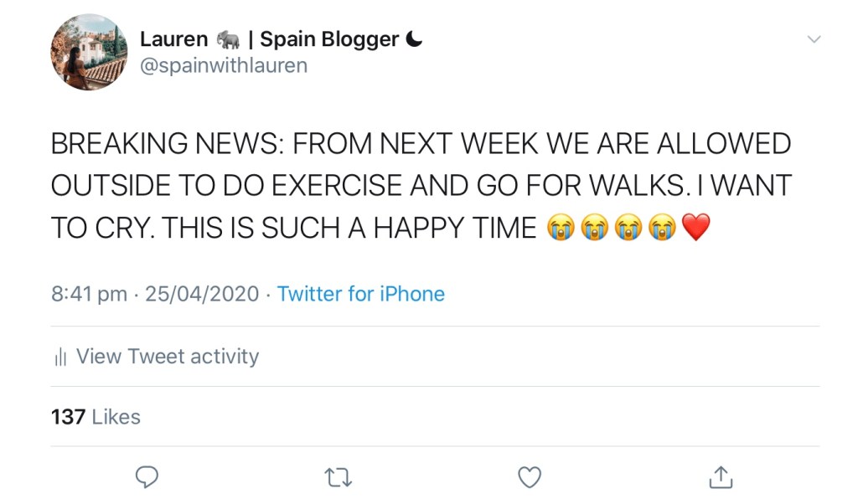Click the retweet icon below the tweet
Image resolution: width=858 pixels, height=504 pixels.
[x=338, y=476]
